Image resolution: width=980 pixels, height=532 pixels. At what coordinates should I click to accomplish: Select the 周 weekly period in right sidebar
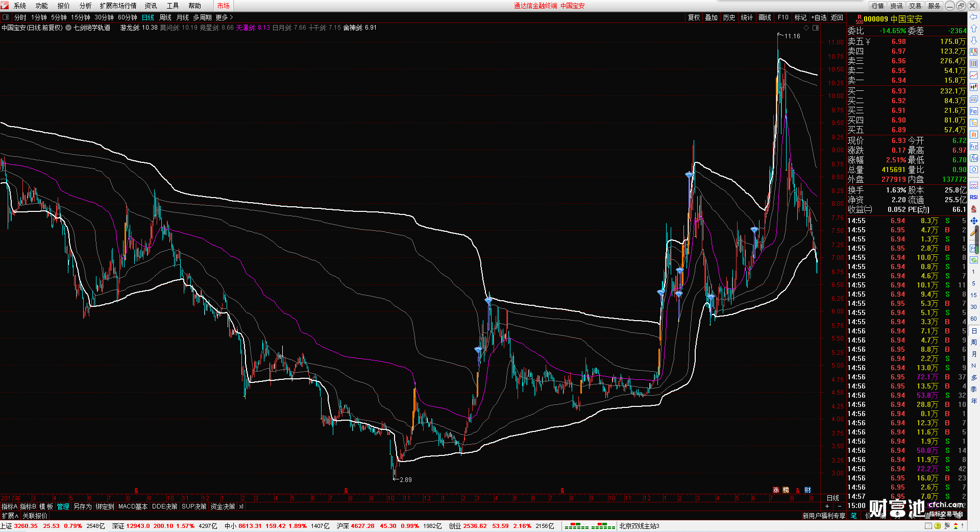coord(974,342)
